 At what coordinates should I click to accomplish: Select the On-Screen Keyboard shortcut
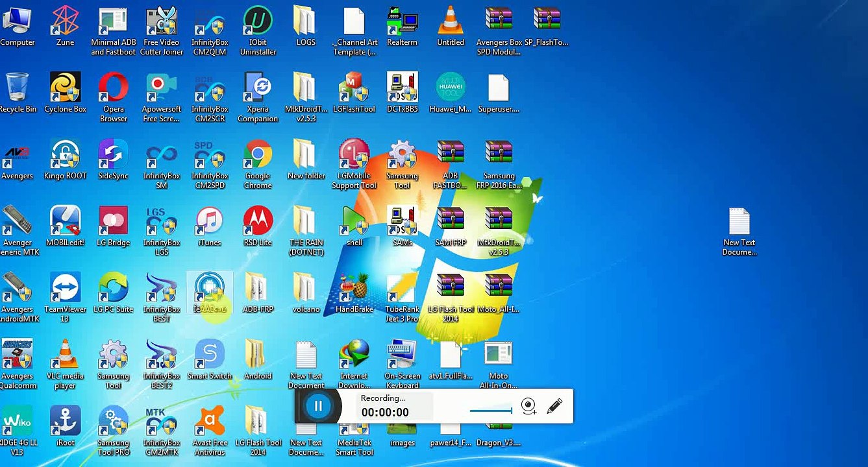coord(403,365)
